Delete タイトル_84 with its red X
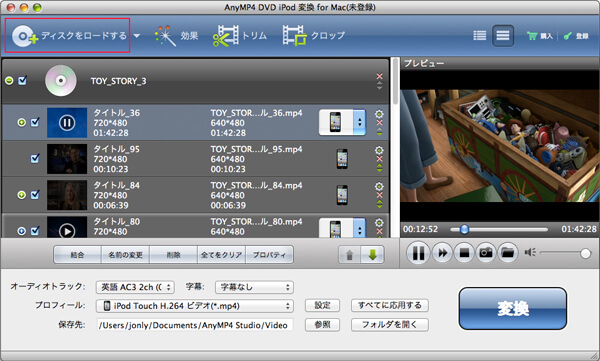600x361 pixels. [379, 195]
